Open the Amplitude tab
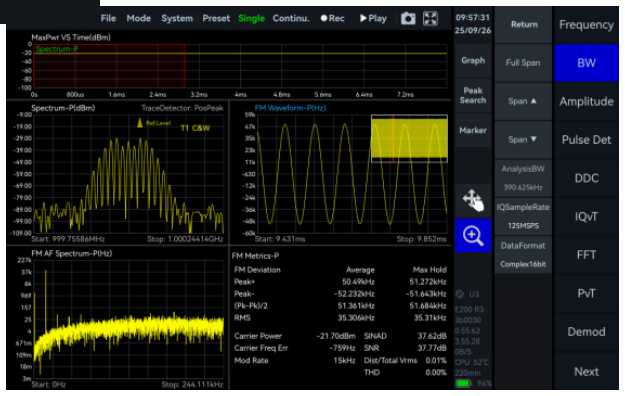 coord(586,101)
